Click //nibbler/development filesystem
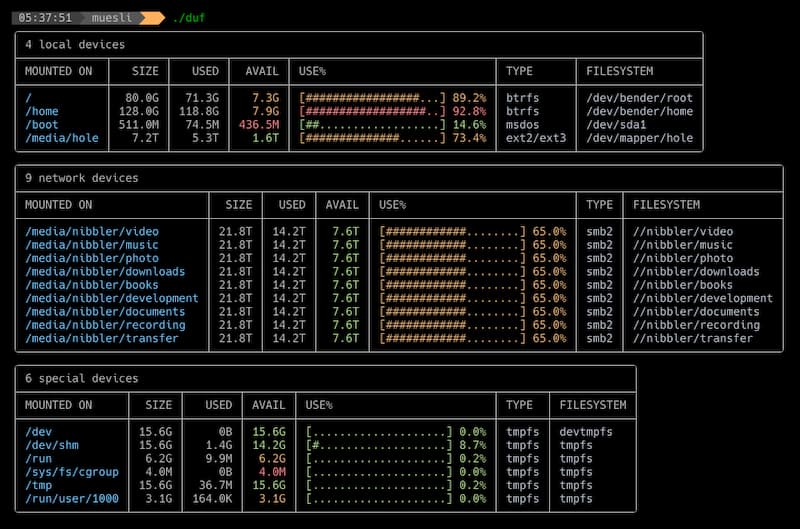Image resolution: width=800 pixels, height=529 pixels. click(703, 298)
